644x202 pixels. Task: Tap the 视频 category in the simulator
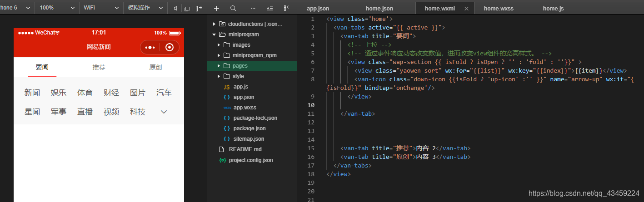111,112
